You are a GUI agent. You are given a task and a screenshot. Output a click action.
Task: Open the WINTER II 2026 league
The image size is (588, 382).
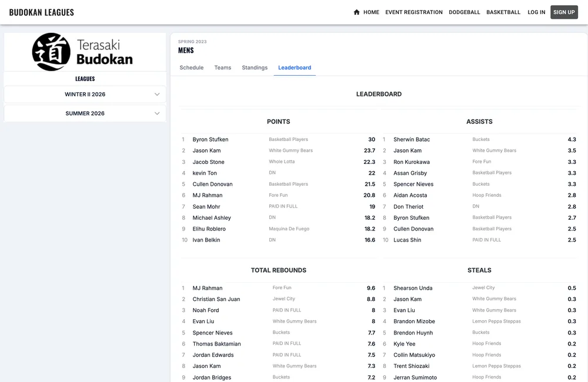[x=85, y=95]
